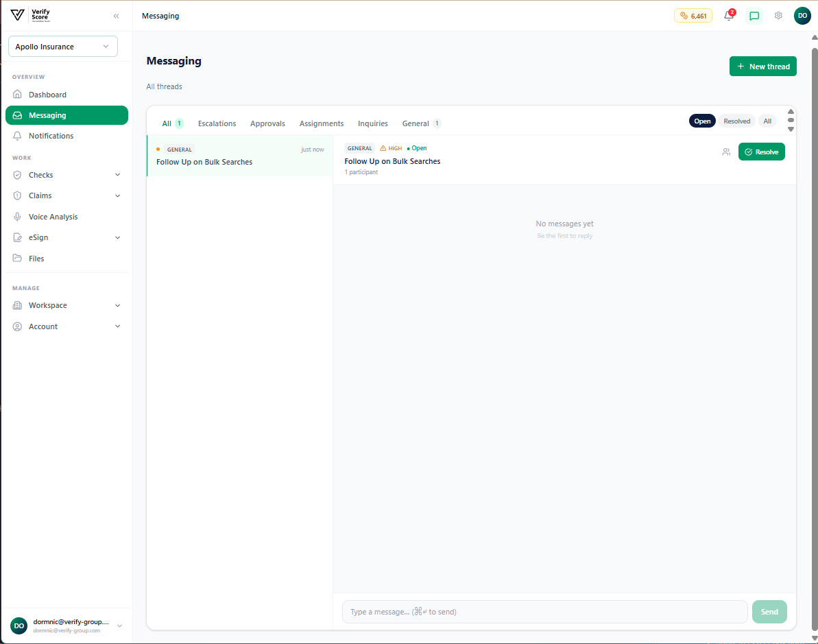Create a New thread

[x=762, y=67]
